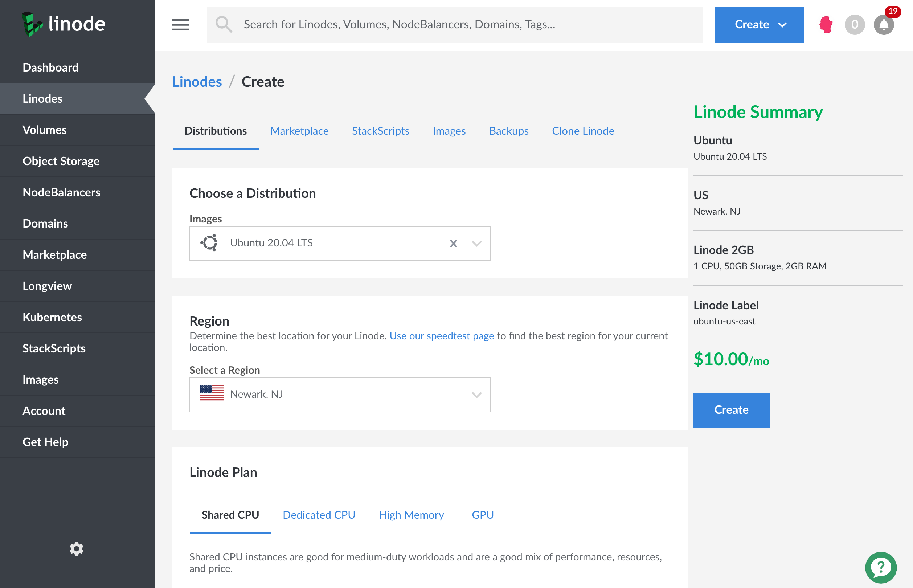Open Images in sidebar
913x588 pixels.
[x=77, y=380]
